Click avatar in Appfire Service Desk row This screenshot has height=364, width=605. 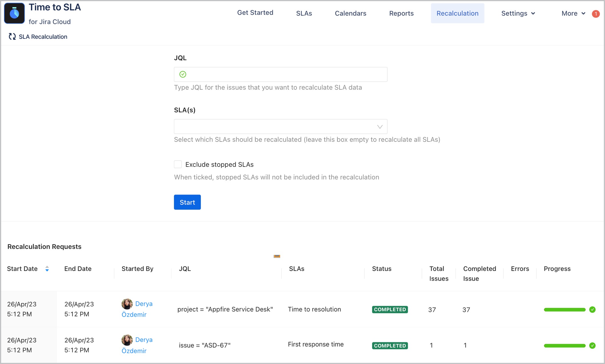click(x=127, y=304)
